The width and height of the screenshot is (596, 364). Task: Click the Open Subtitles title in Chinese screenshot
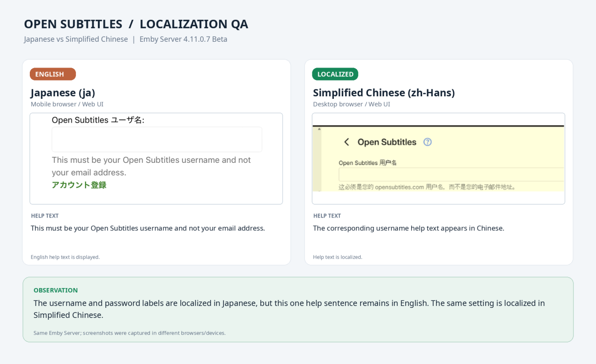pyautogui.click(x=387, y=142)
